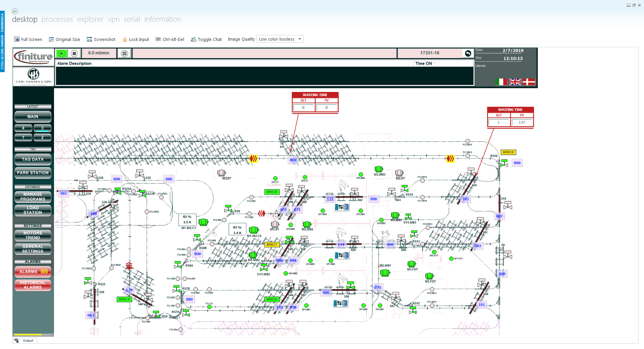
Task: Open the TAG DATA page
Action: (x=33, y=159)
